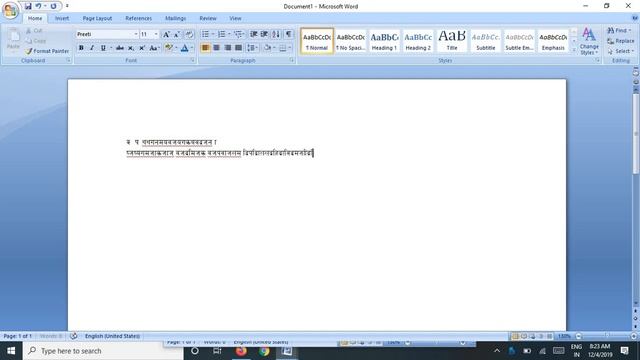Apply the Heading 2 style
640x360 pixels.
[x=418, y=41]
